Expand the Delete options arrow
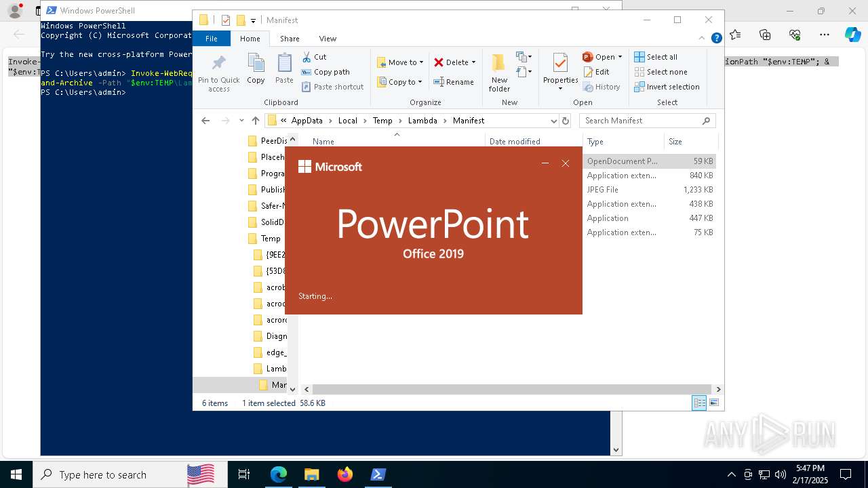 point(473,62)
